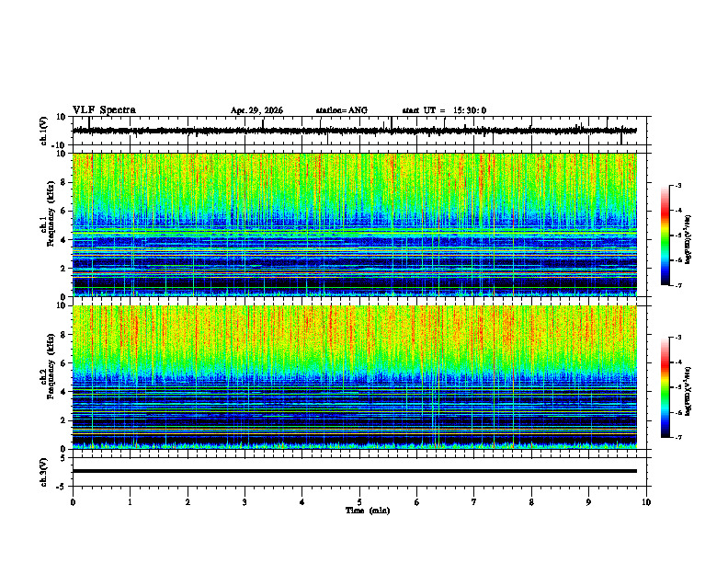Click the ch.3 flat voltage trace

tap(354, 471)
